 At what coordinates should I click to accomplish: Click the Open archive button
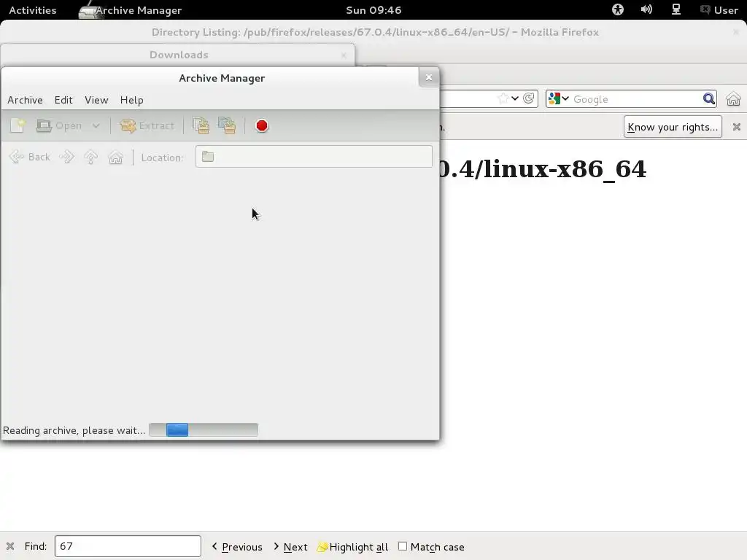[58, 125]
